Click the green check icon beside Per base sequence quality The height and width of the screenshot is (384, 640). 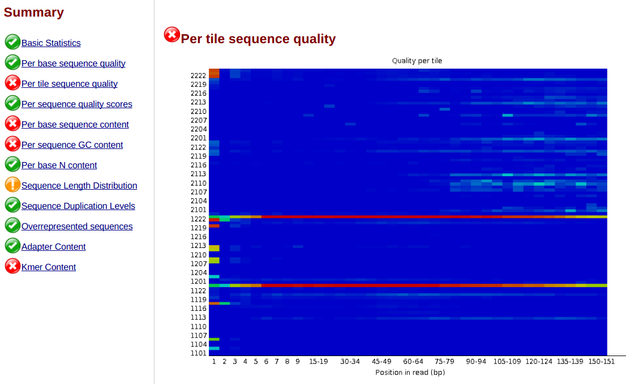pos(13,62)
